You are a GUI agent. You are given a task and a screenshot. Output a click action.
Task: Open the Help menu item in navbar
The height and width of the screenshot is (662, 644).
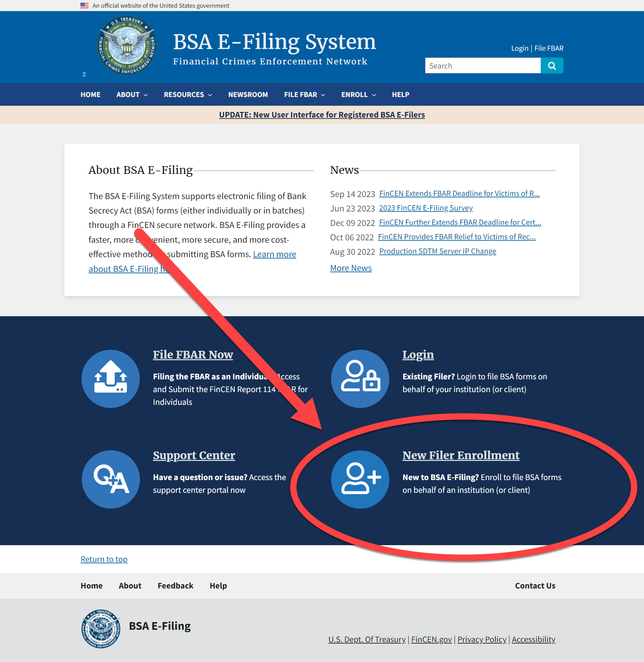(x=400, y=95)
